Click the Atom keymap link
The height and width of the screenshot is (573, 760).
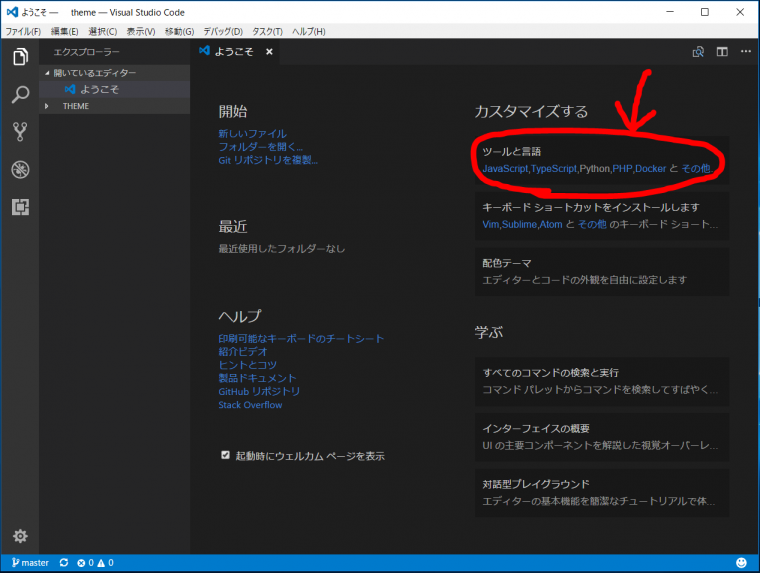(551, 224)
